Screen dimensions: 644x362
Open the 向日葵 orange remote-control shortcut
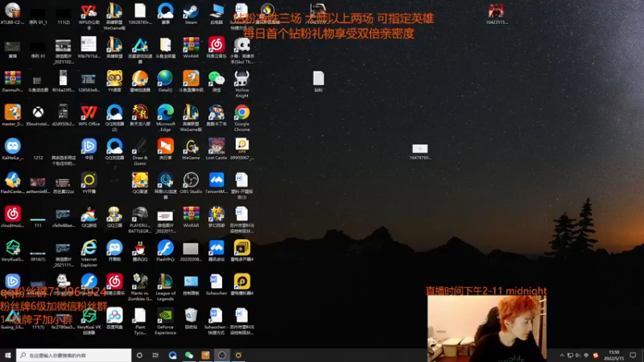pos(166,149)
